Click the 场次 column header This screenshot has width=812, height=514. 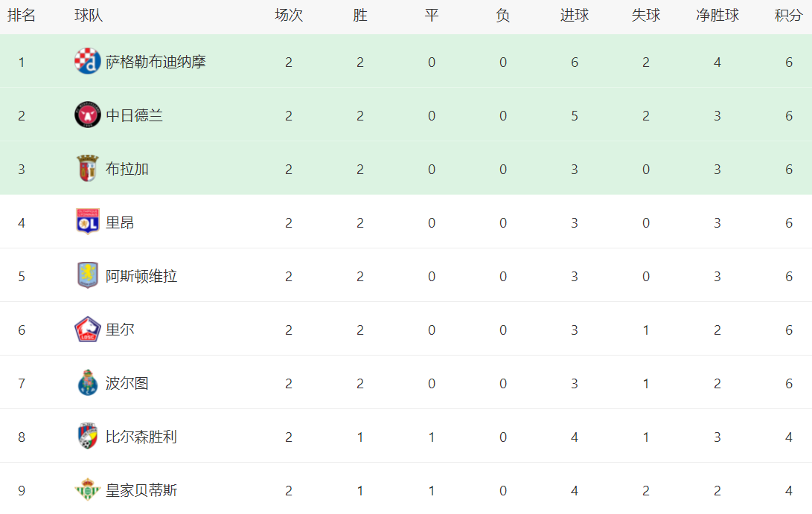point(289,16)
